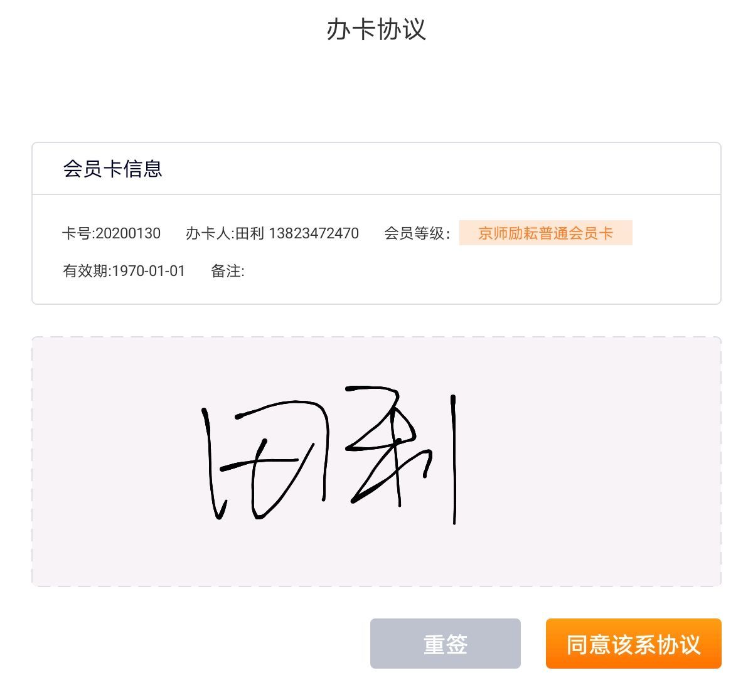Screen dimensions: 753x700
Task: Click inside the handwritten signature pad
Action: 376,462
